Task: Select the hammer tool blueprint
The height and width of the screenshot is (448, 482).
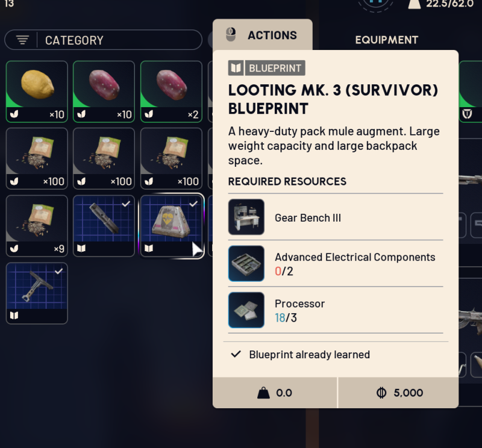Action: [37, 293]
